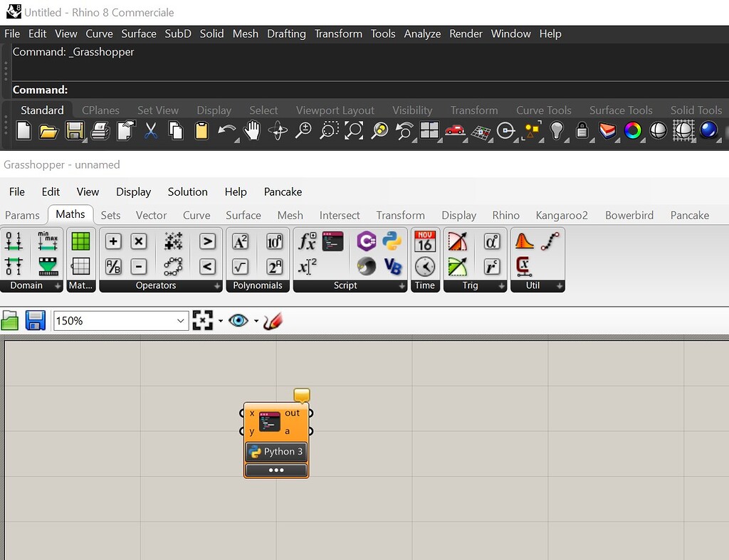Click the color wheel properties icon
Viewport: 729px width, 560px height.
633,131
